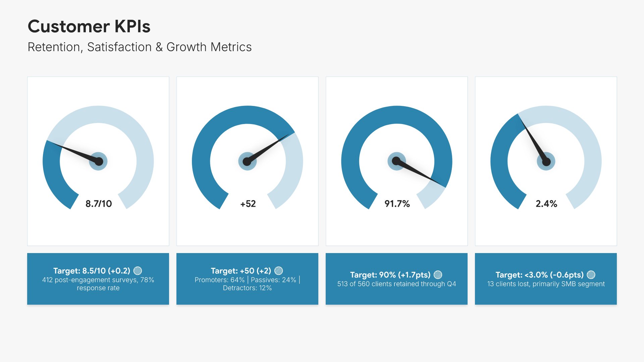This screenshot has height=362, width=644.
Task: Click the 8.7/10 gauge value label
Action: 99,203
